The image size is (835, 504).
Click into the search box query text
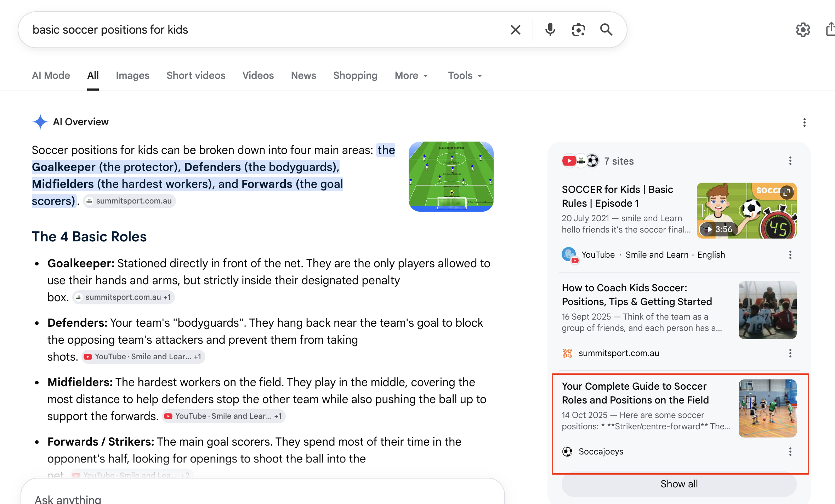click(110, 30)
